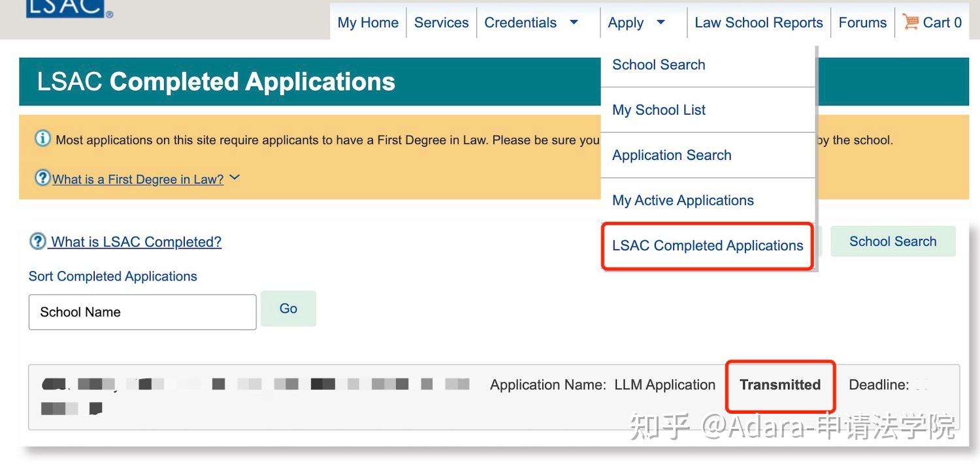
Task: Open Cart 0 link
Action: click(942, 22)
